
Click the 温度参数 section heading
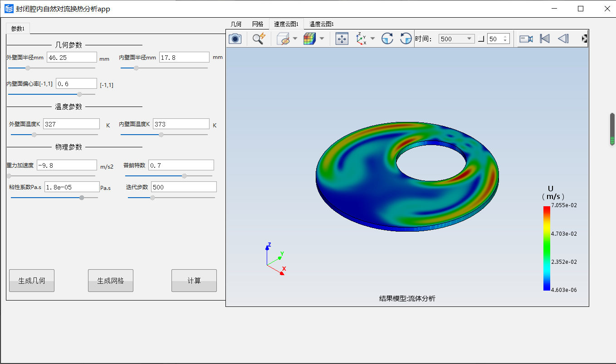click(68, 107)
